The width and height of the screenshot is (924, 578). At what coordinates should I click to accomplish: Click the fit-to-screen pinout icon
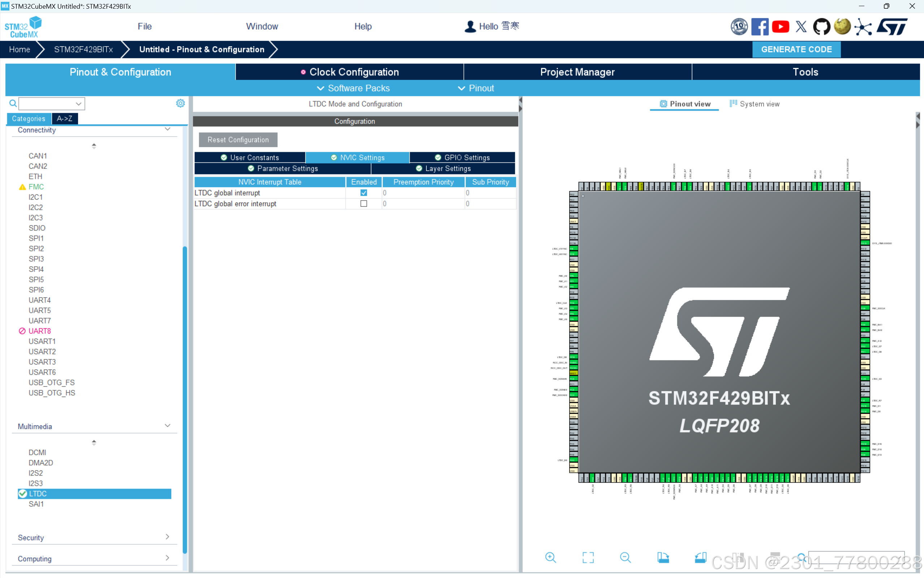(x=588, y=557)
